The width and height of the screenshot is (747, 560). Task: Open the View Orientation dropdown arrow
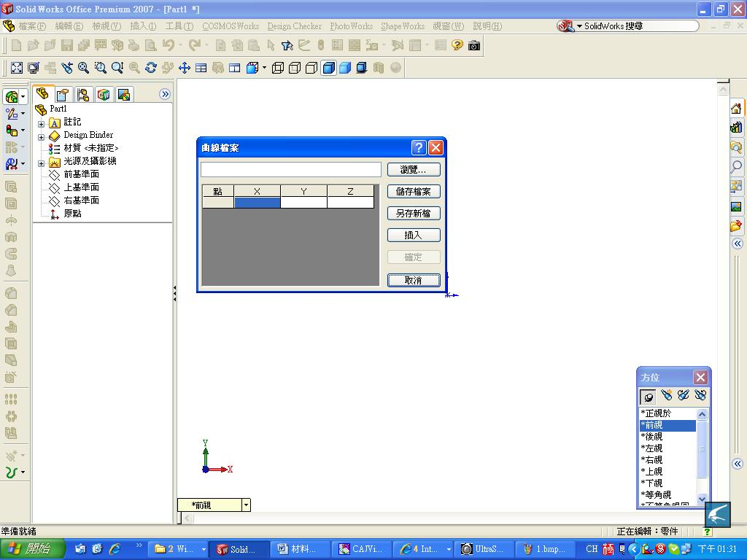click(264, 68)
